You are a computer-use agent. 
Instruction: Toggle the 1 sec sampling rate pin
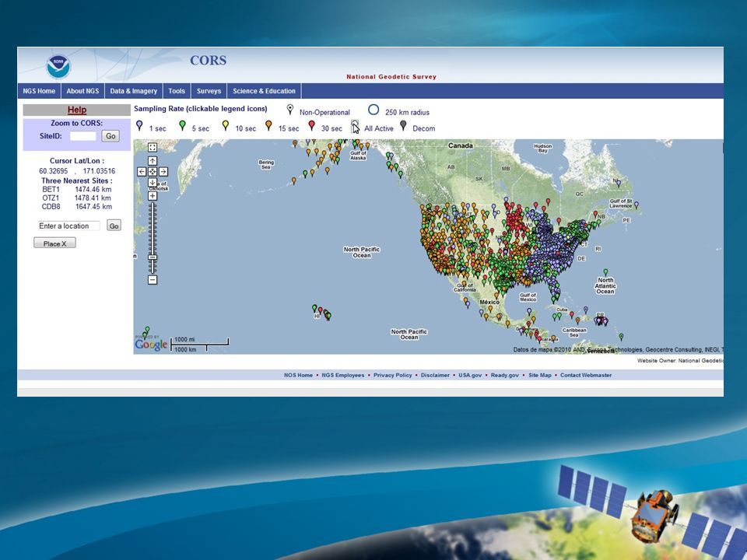(139, 126)
